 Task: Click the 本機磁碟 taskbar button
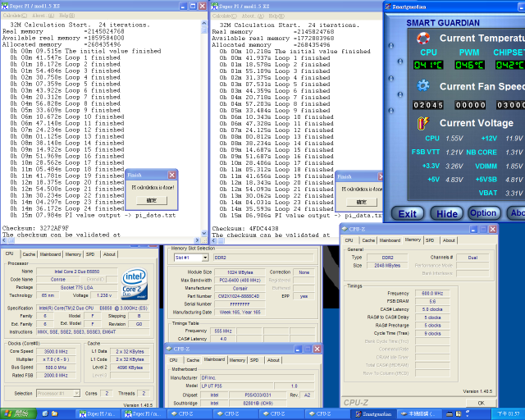point(421,414)
